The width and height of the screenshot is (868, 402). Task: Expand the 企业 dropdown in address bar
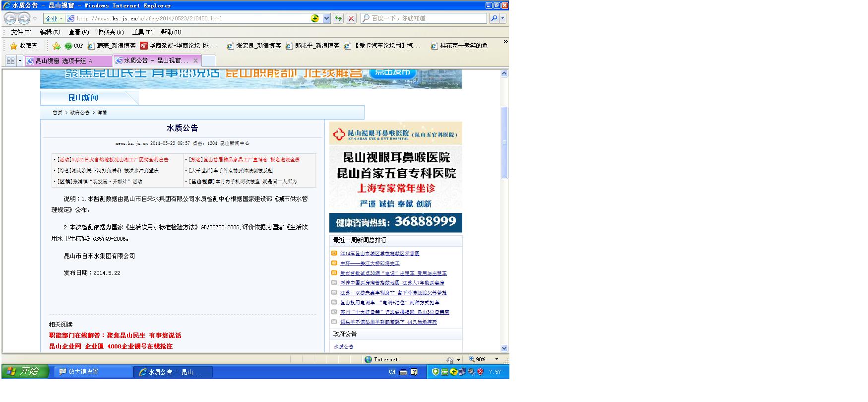[61, 18]
